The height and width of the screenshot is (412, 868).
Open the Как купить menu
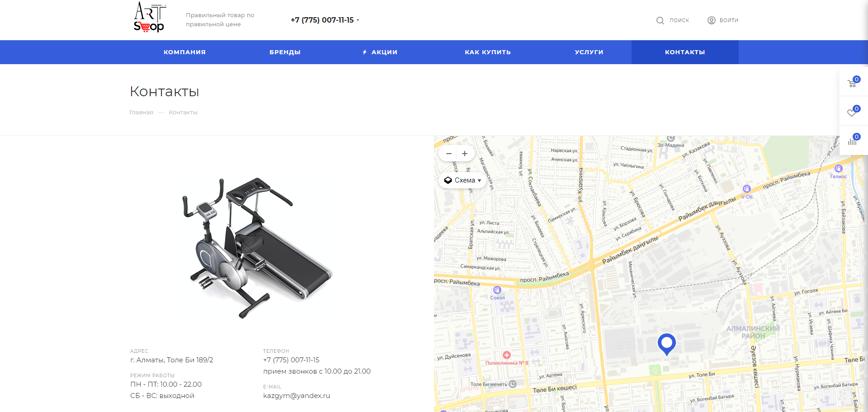tap(488, 52)
